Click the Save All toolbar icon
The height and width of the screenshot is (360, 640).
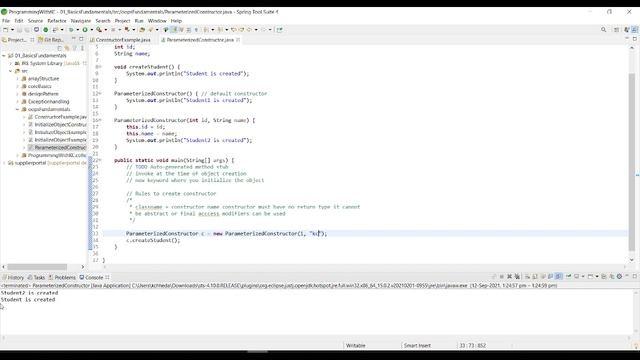coord(27,29)
